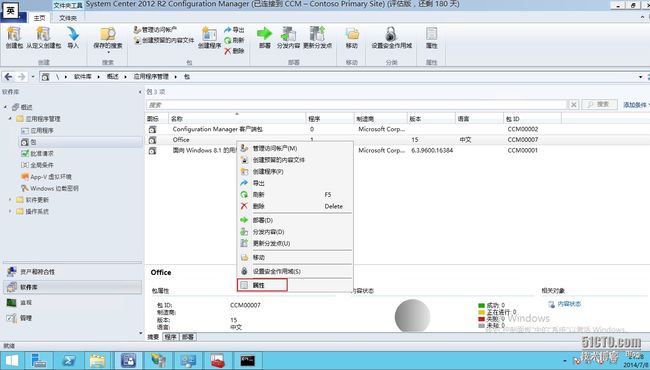The image size is (650, 370).
Task: Sort list by 包 ID column header
Action: 532,118
